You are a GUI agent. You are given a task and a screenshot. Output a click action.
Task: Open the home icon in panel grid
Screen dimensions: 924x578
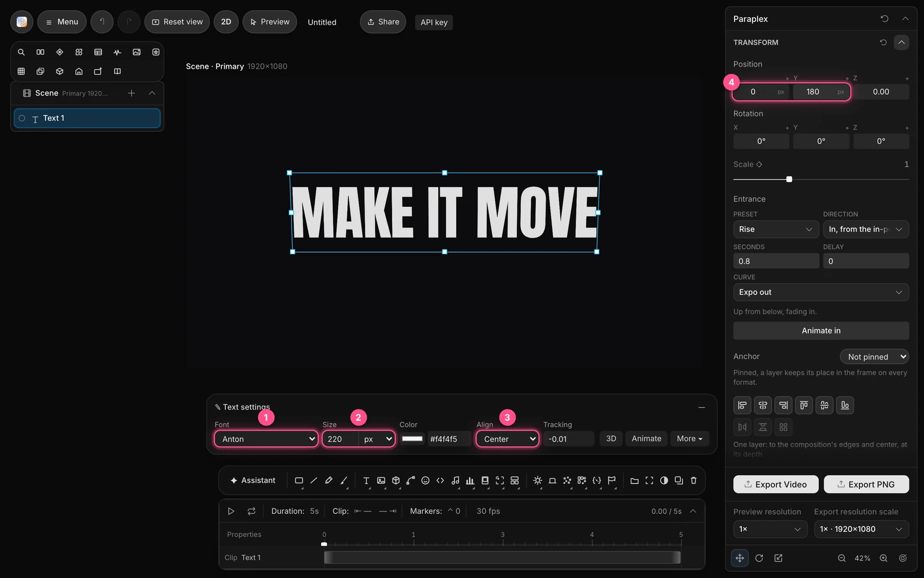[x=79, y=71]
